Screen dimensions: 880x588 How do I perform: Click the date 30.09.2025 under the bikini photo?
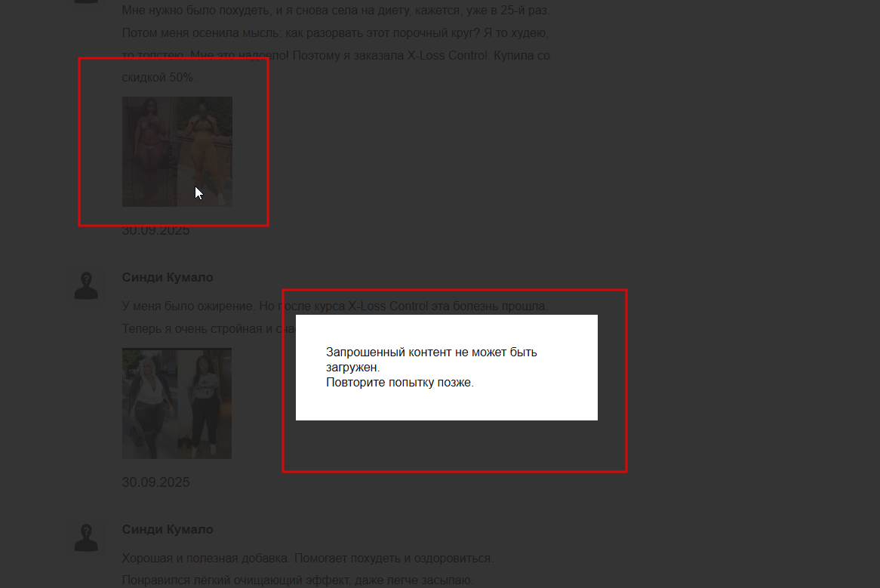coord(155,231)
